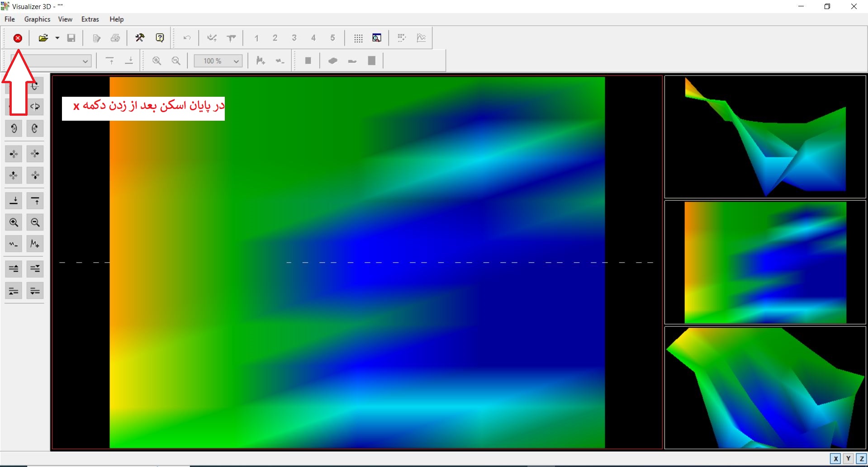This screenshot has width=868, height=467.
Task: Click zoom in magnifier in left panel
Action: point(14,222)
